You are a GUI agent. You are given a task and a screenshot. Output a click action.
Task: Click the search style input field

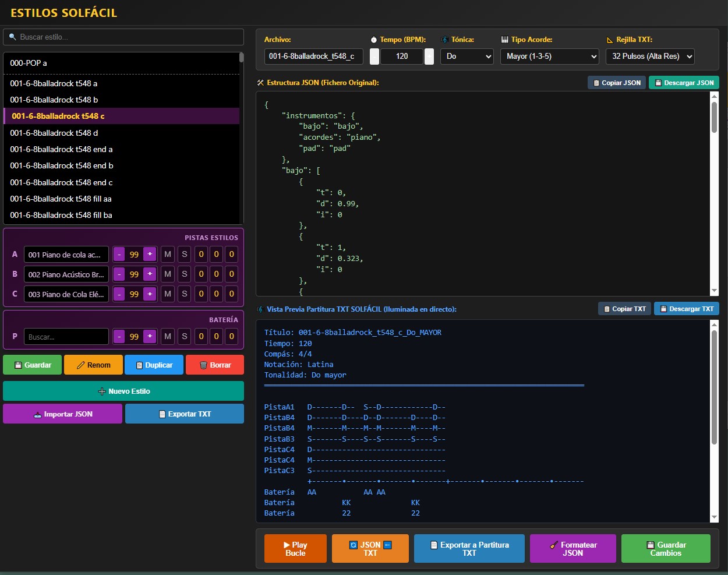(123, 37)
